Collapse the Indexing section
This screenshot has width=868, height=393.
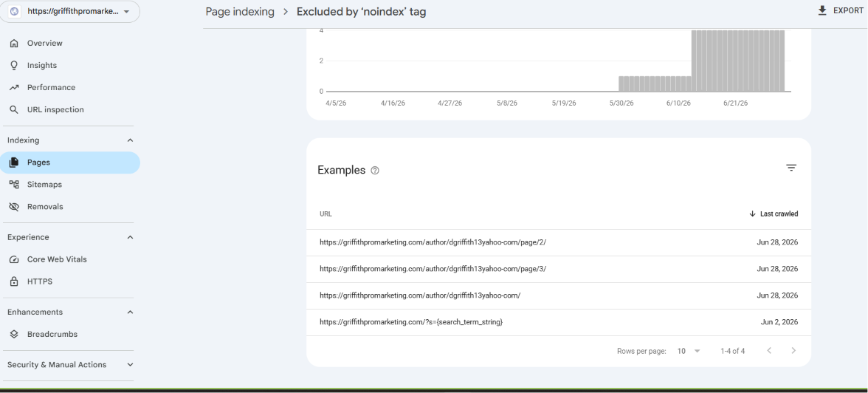click(130, 140)
